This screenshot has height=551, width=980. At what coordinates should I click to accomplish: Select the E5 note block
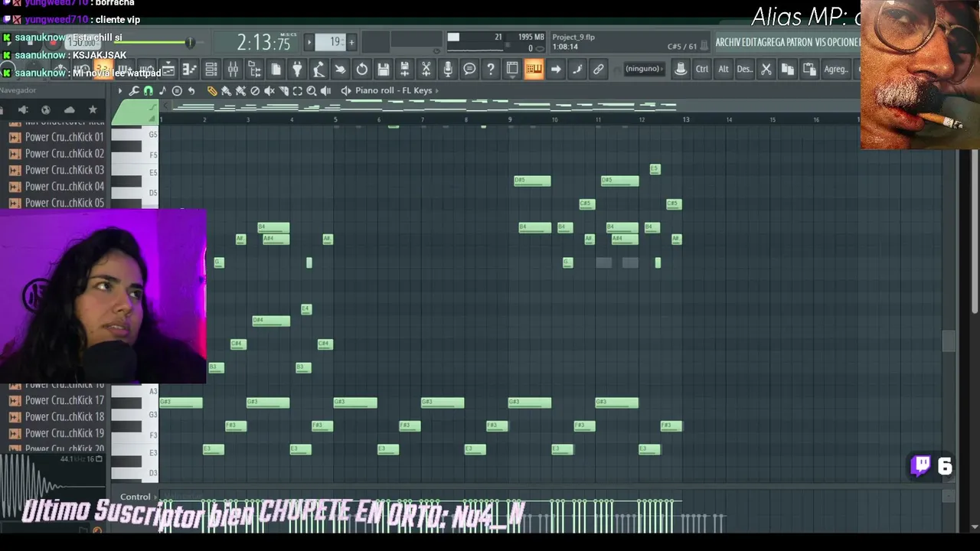(655, 168)
